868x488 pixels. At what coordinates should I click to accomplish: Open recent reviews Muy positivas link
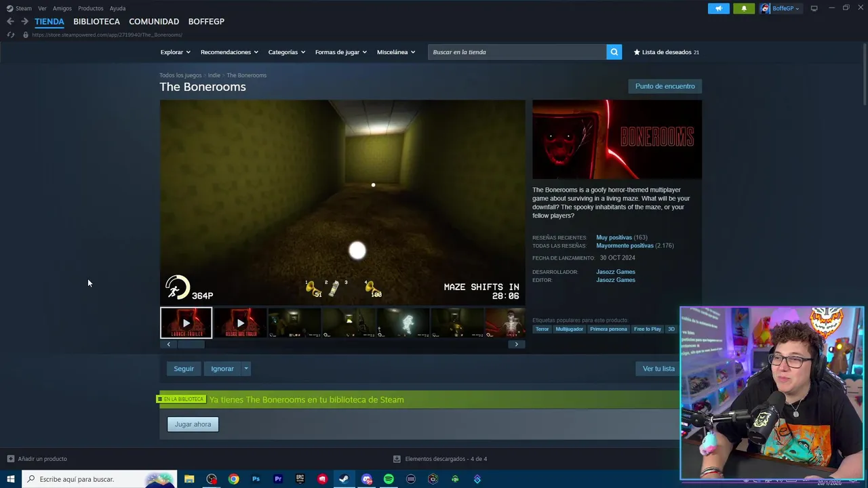[614, 238]
